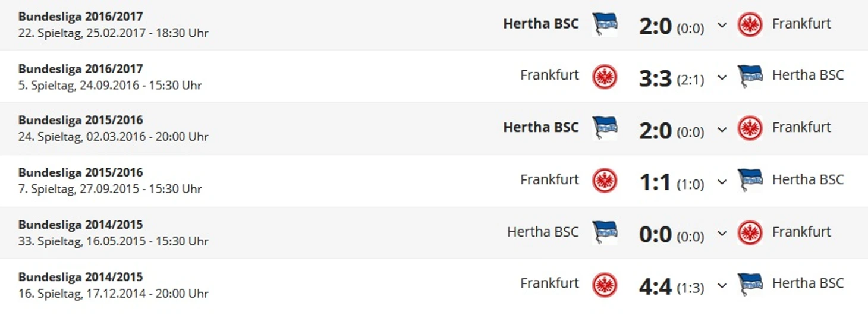Expand the 1:1 match details chevron

(722, 181)
